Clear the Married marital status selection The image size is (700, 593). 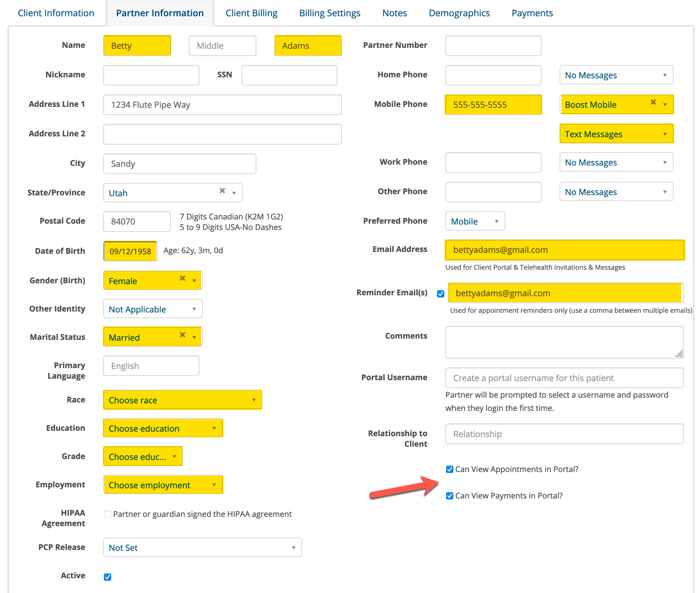coord(183,334)
